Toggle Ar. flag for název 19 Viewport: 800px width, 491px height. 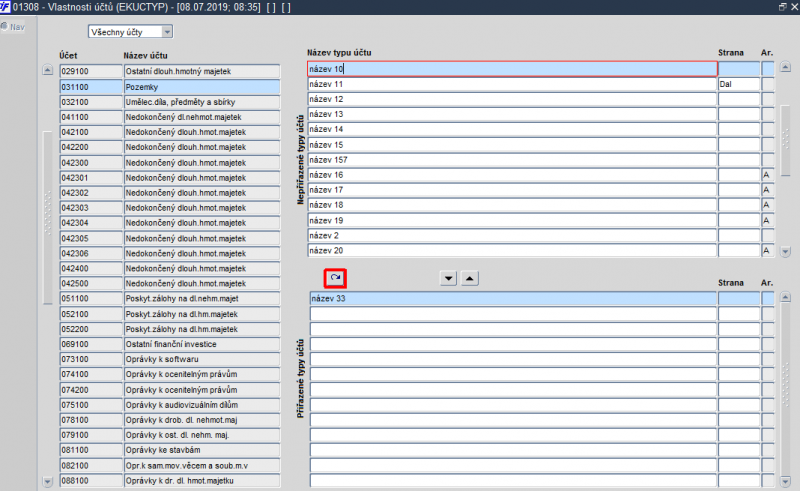click(x=767, y=220)
